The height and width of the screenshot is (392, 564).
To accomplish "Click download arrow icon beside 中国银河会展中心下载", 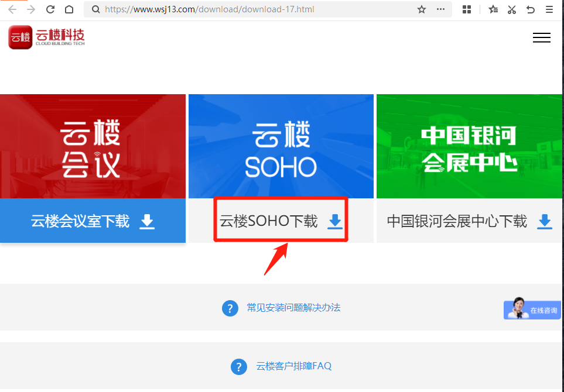I will (545, 221).
